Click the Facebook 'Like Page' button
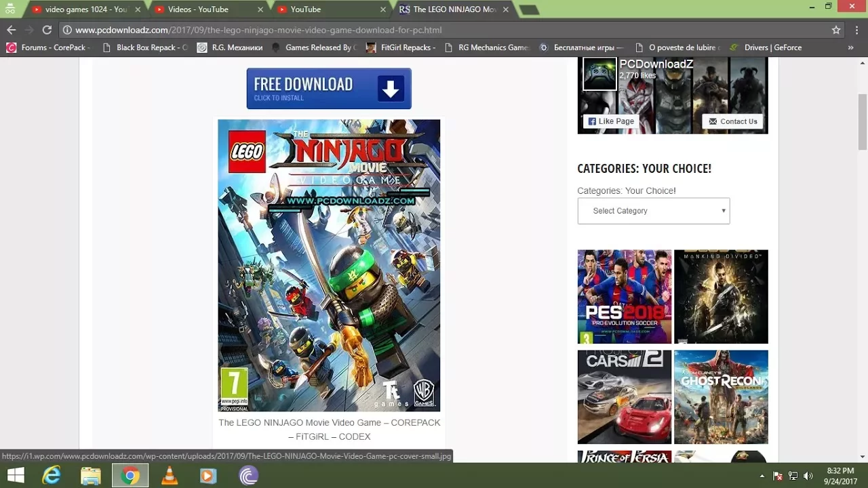The image size is (868, 488). click(611, 121)
